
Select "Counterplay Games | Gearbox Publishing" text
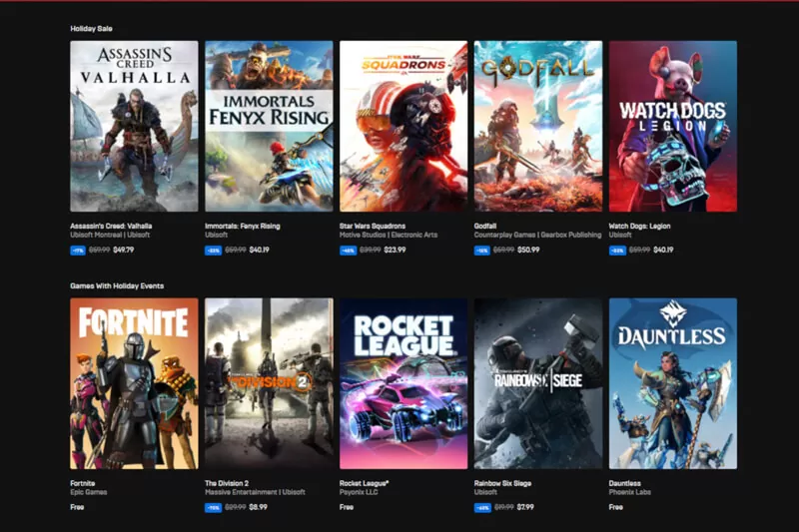click(x=537, y=235)
